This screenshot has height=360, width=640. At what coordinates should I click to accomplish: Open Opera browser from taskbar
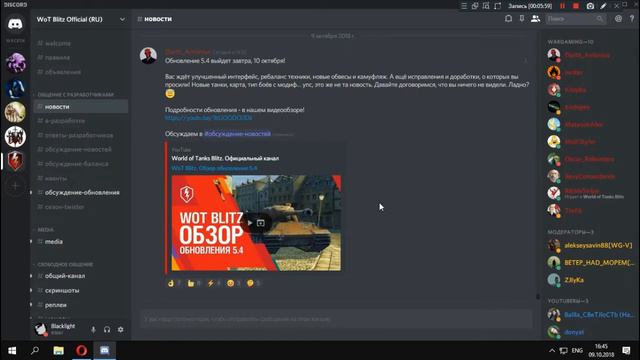[x=82, y=351]
